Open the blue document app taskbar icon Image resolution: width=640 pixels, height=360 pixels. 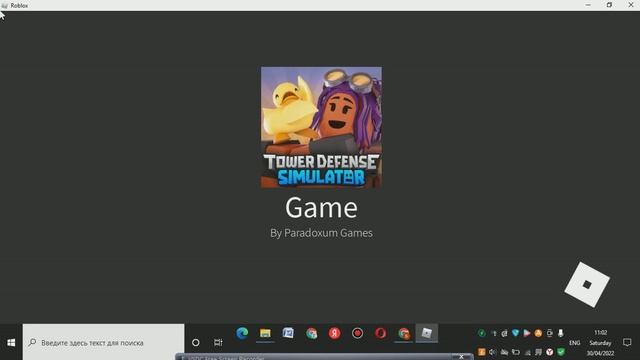point(288,333)
